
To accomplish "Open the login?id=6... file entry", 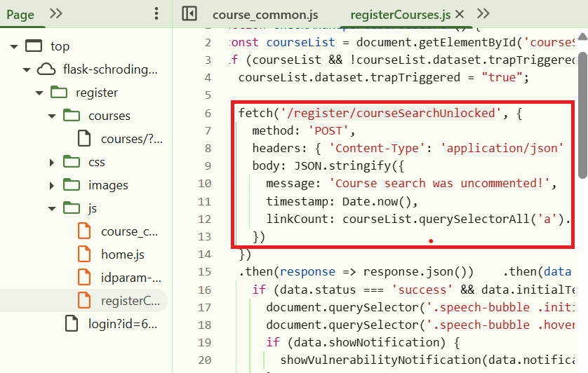I will tap(123, 324).
